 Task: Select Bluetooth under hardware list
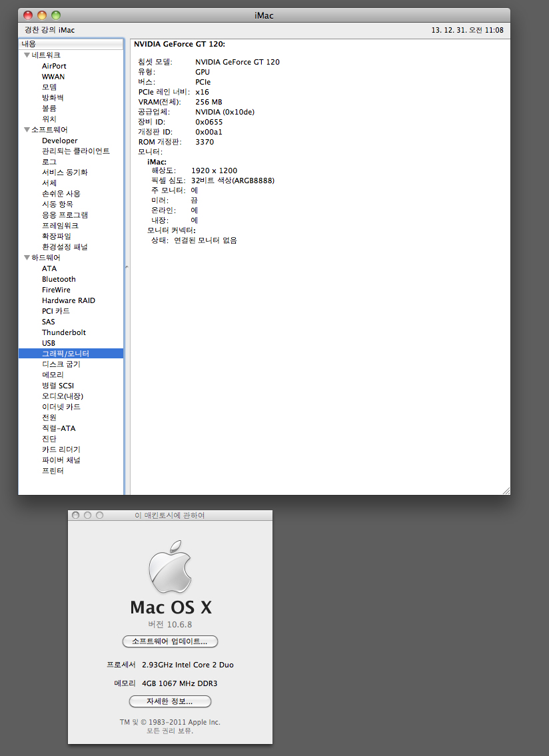click(59, 279)
